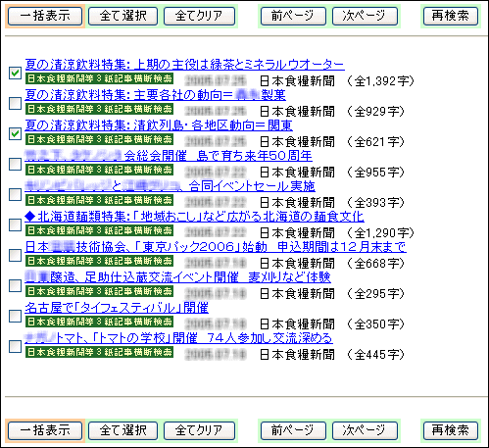Open the 合同イベントセール実施 article link
Viewport: 489px width, 448px height.
pyautogui.click(x=170, y=186)
